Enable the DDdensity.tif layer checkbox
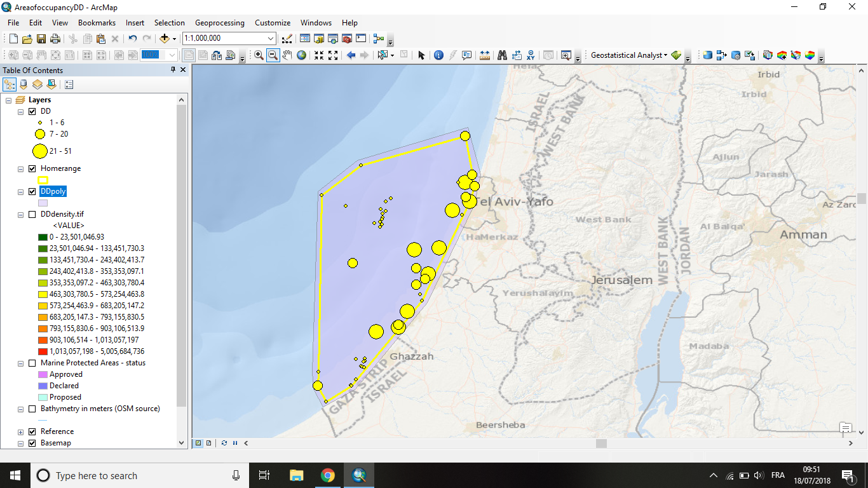Viewport: 868px width, 488px height. (x=32, y=214)
